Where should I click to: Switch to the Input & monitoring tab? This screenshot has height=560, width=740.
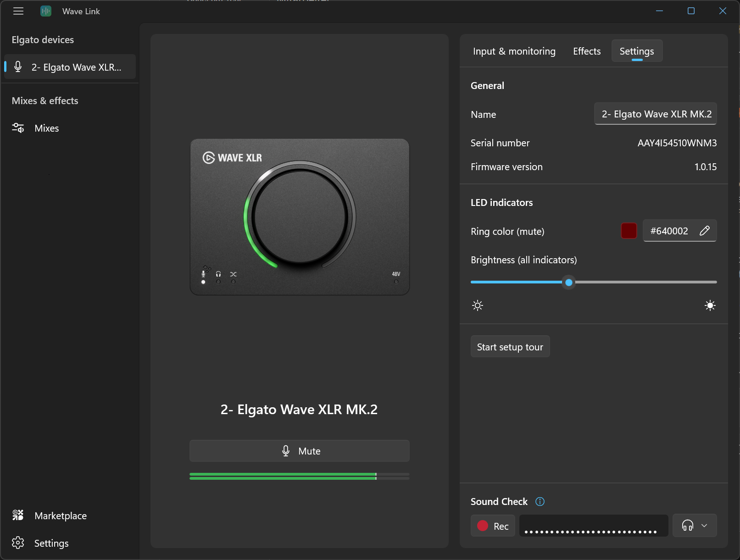point(514,51)
